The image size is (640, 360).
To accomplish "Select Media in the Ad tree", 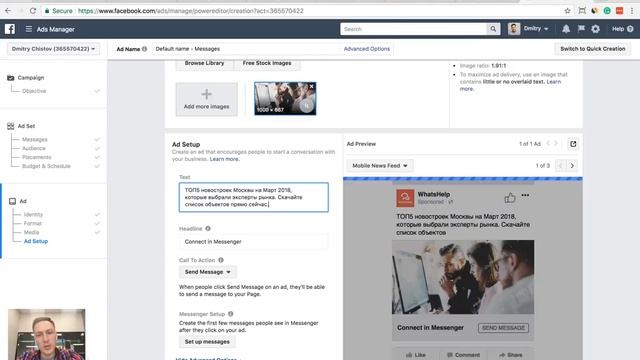I will (x=31, y=233).
